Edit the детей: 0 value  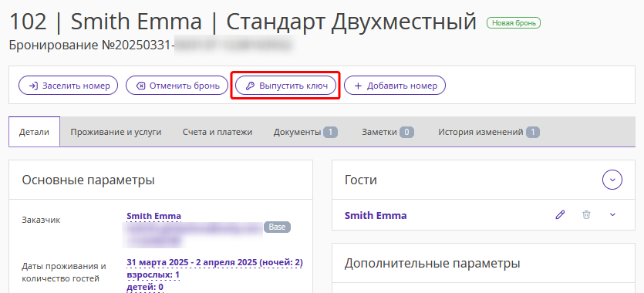[145, 287]
